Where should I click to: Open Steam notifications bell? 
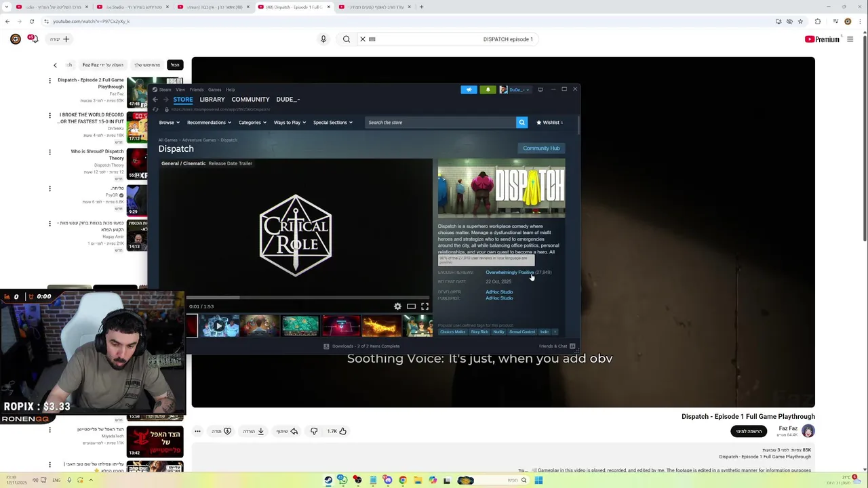click(488, 89)
